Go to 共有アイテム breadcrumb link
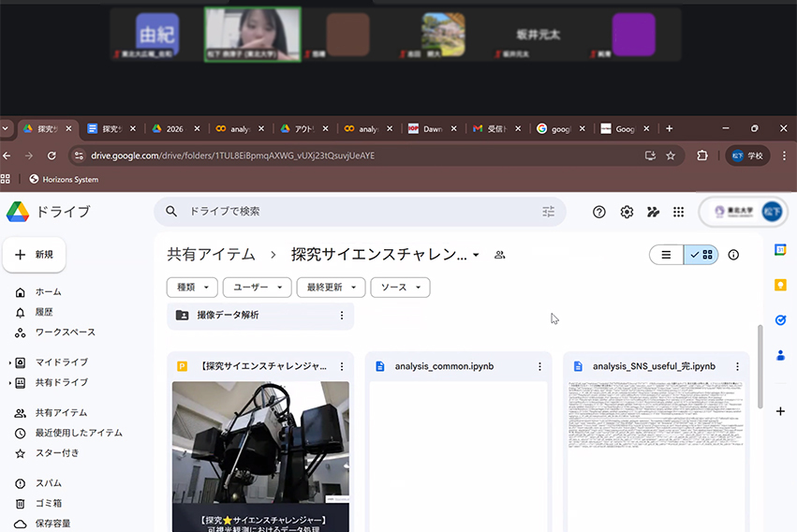The width and height of the screenshot is (797, 532). 211,254
